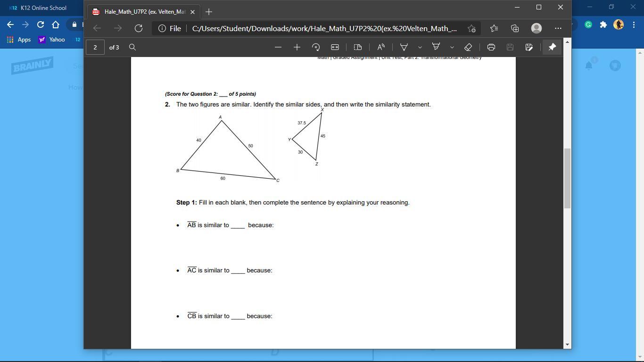The image size is (644, 362).
Task: Go back in background Chrome window
Action: (10, 25)
